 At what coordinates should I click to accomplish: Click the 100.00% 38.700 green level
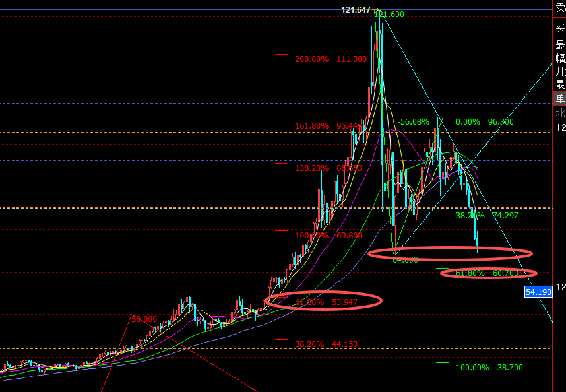[x=489, y=367]
